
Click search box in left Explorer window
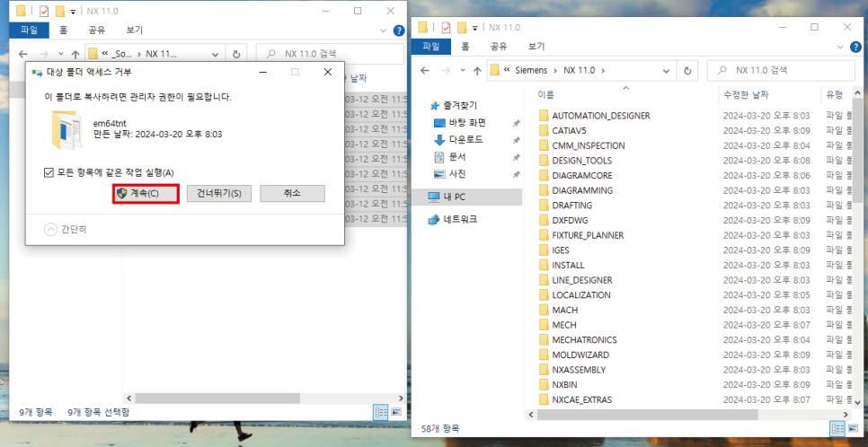[x=330, y=54]
